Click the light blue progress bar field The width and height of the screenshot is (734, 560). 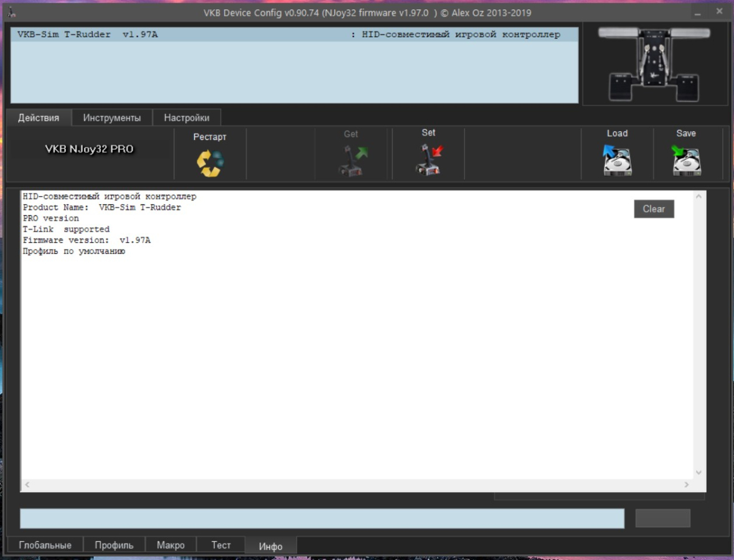[x=322, y=518]
